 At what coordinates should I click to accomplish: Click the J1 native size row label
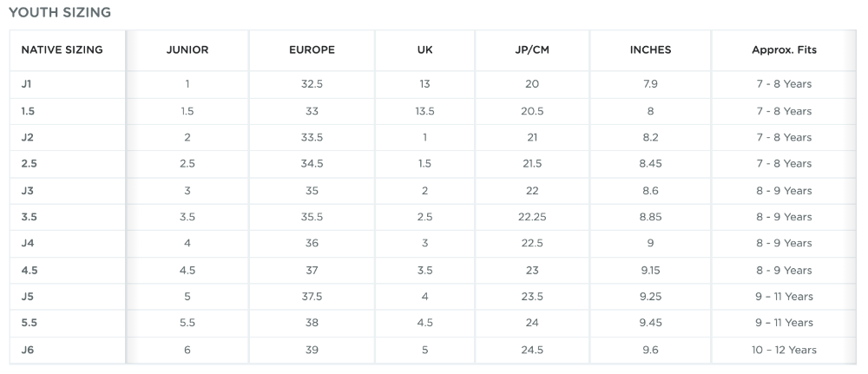tap(27, 84)
